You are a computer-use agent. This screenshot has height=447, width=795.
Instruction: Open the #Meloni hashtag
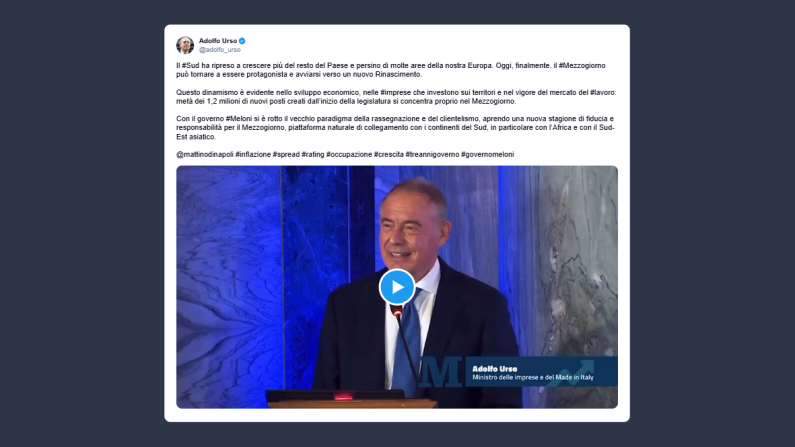point(239,119)
